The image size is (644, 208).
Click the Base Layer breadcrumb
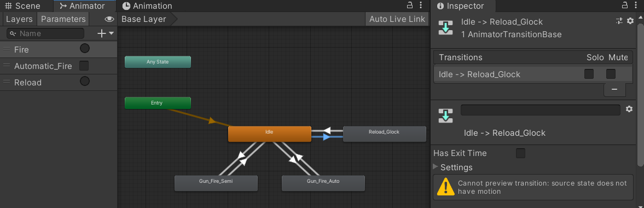[144, 19]
